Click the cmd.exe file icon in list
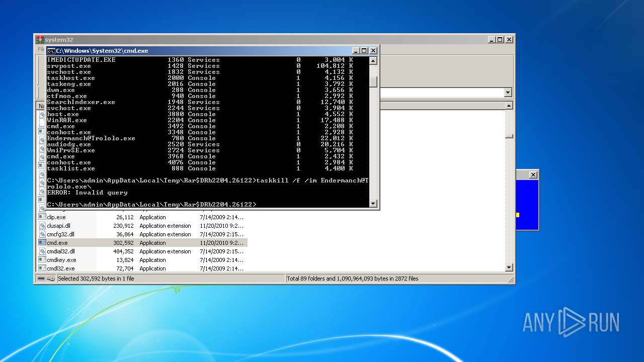 [42, 243]
